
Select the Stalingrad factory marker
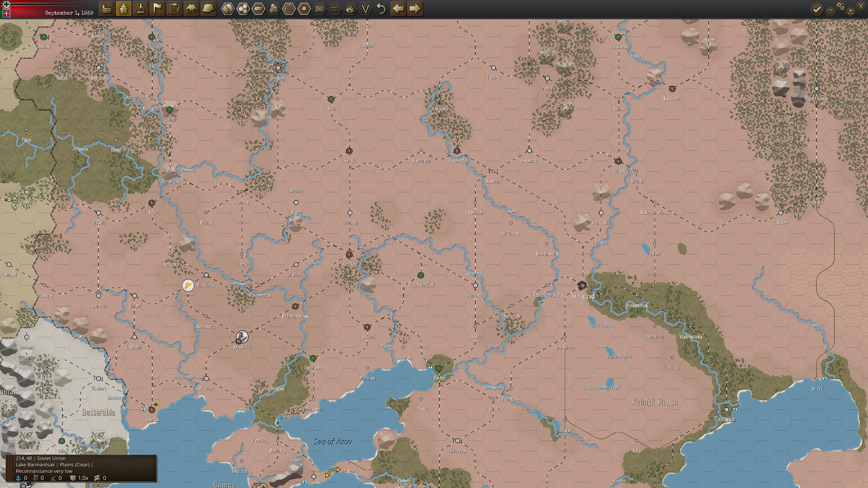tap(582, 285)
